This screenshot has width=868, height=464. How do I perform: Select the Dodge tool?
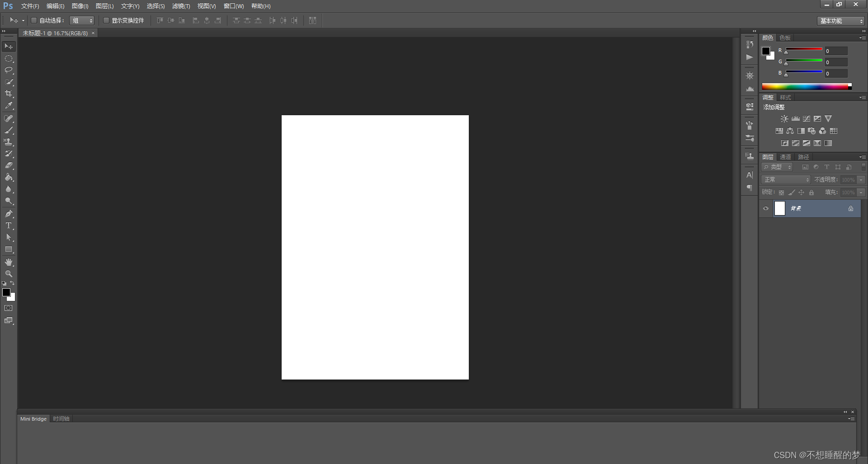(x=9, y=201)
